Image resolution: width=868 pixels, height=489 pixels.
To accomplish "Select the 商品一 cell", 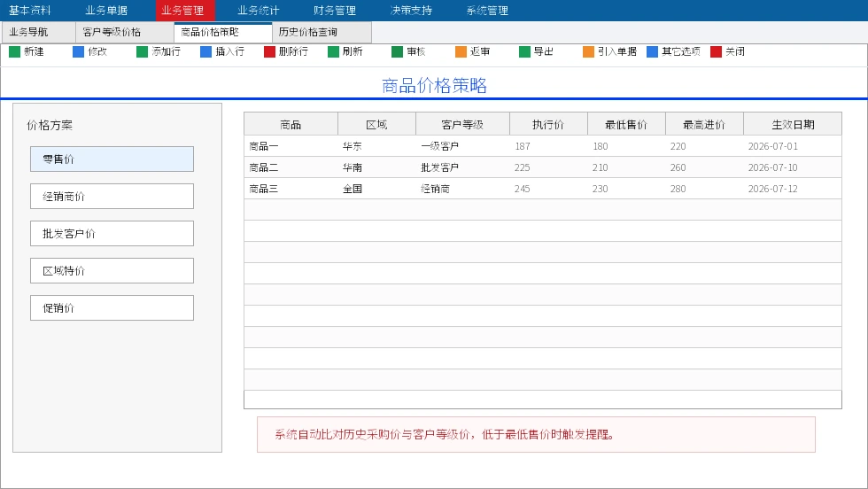I will pyautogui.click(x=291, y=146).
